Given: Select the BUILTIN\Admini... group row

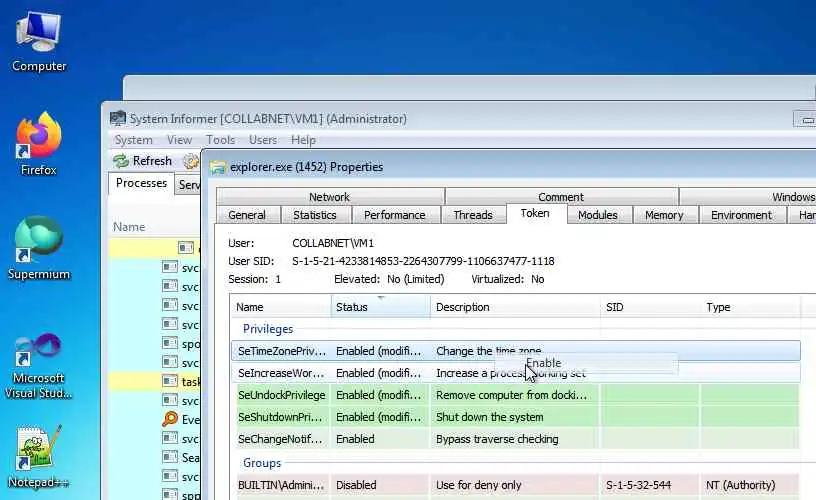Looking at the screenshot, I should tap(516, 485).
